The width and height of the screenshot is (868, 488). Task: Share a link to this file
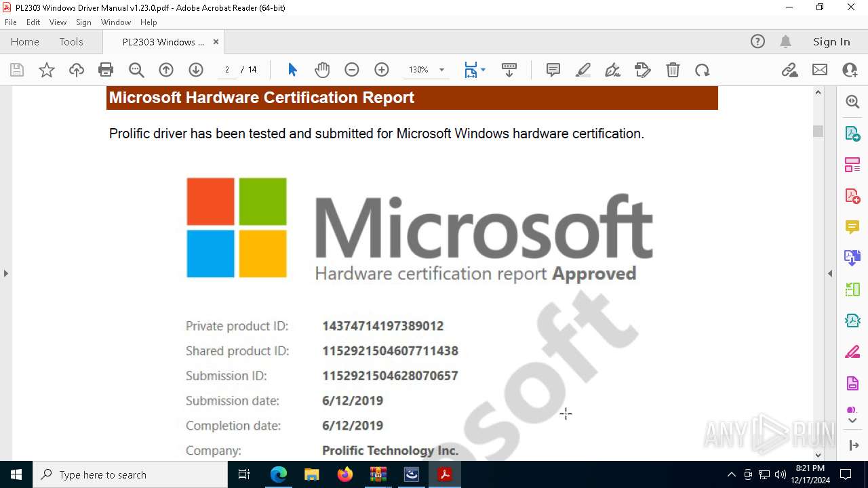(790, 70)
